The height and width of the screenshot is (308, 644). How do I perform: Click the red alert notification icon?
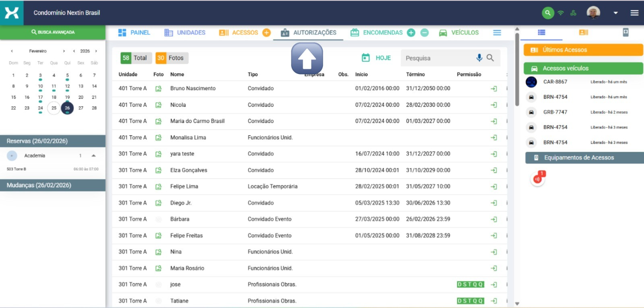[x=538, y=178]
